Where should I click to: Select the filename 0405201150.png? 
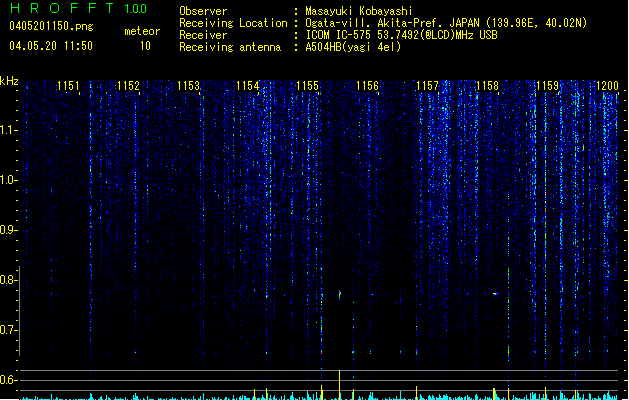click(x=51, y=26)
